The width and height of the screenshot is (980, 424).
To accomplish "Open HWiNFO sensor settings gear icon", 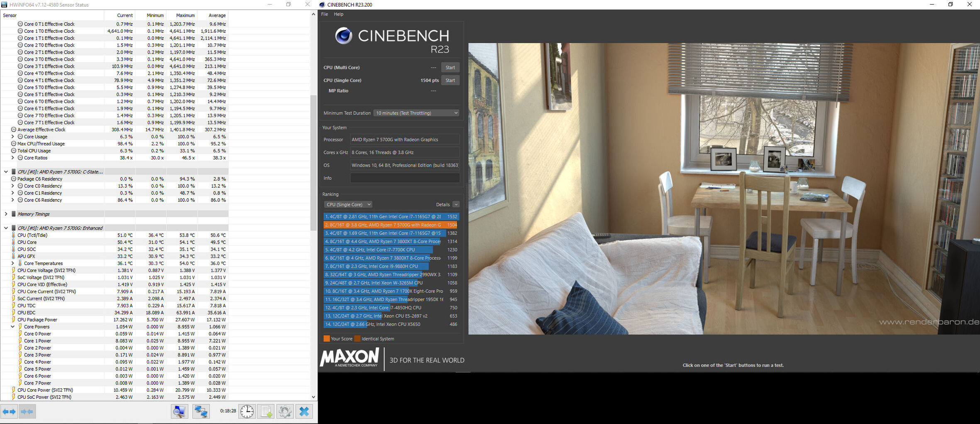I will [285, 412].
